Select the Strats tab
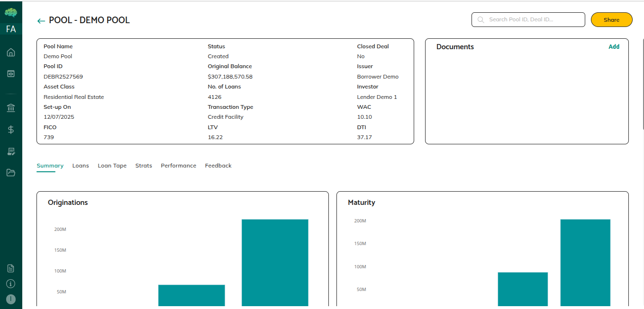The height and width of the screenshot is (309, 644). click(144, 166)
